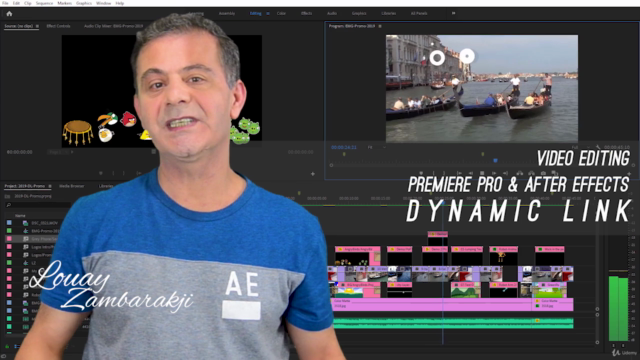Open the Media Browser tab
Image resolution: width=640 pixels, height=360 pixels.
[x=71, y=186]
